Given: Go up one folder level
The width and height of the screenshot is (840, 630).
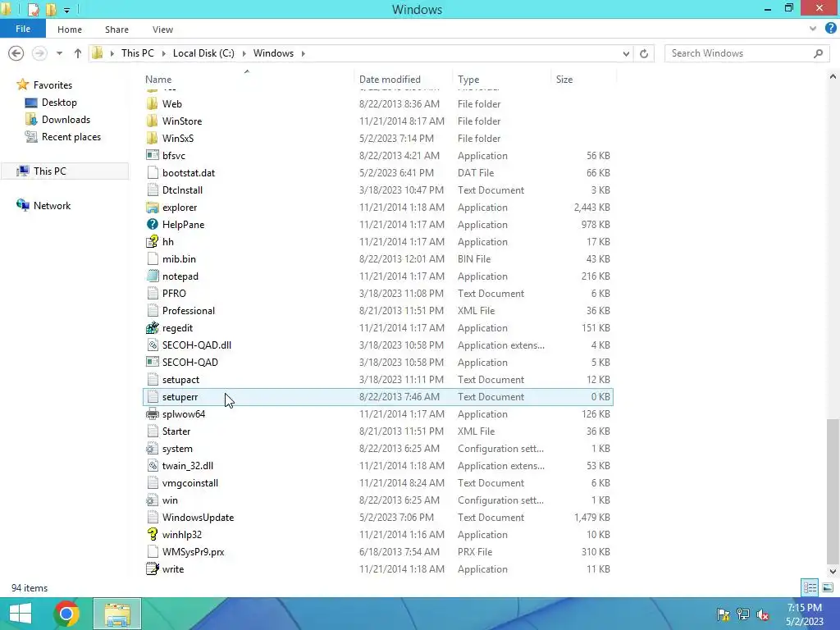Looking at the screenshot, I should click(x=78, y=53).
